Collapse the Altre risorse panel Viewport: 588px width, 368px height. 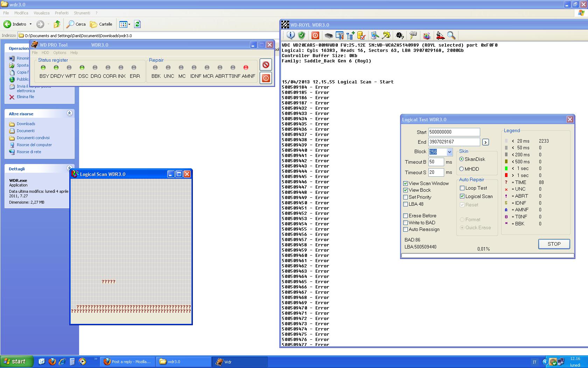click(x=69, y=113)
